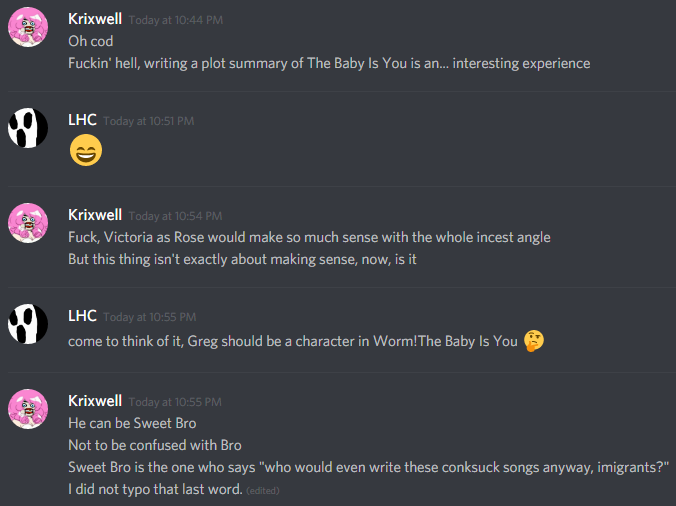Click the '(edited)' label on the last message
The height and width of the screenshot is (506, 676).
(x=263, y=490)
